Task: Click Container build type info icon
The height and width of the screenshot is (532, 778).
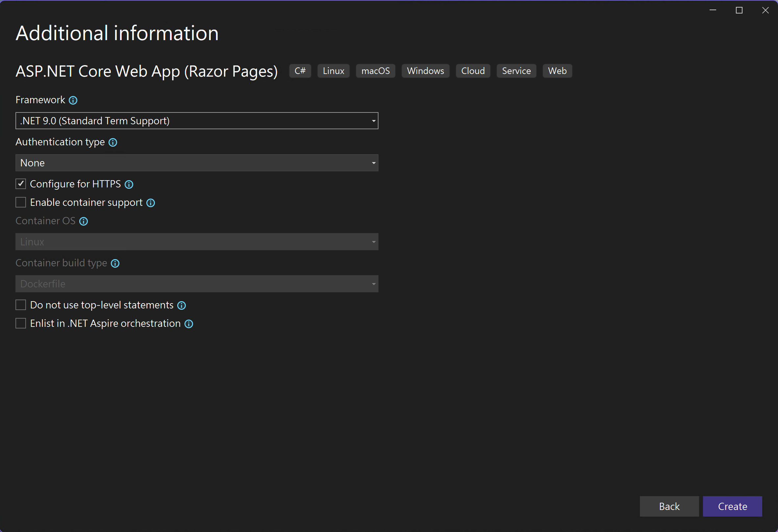Action: [x=115, y=263]
